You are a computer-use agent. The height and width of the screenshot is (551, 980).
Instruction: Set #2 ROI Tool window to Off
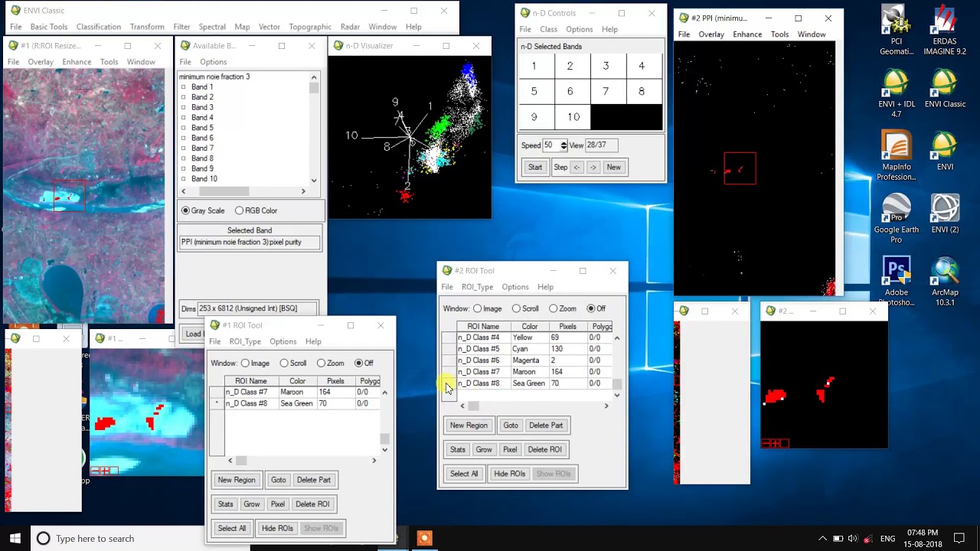click(x=590, y=308)
